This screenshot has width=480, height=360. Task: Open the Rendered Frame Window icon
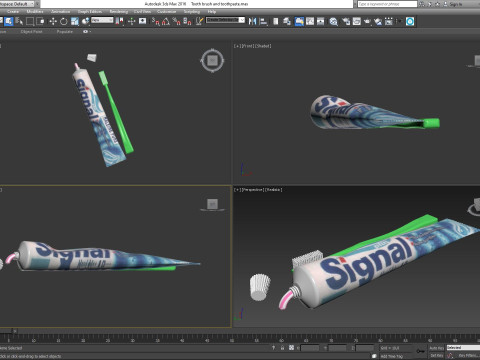(357, 21)
